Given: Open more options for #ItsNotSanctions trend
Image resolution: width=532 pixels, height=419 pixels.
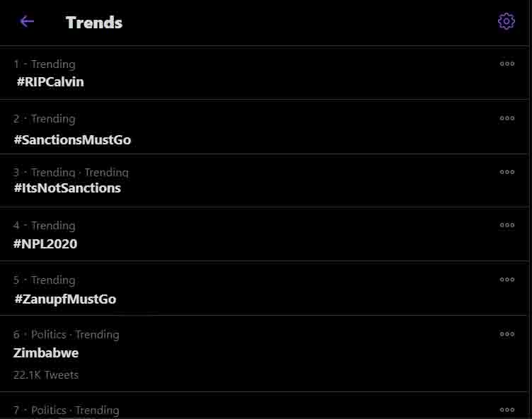Looking at the screenshot, I should tap(507, 172).
